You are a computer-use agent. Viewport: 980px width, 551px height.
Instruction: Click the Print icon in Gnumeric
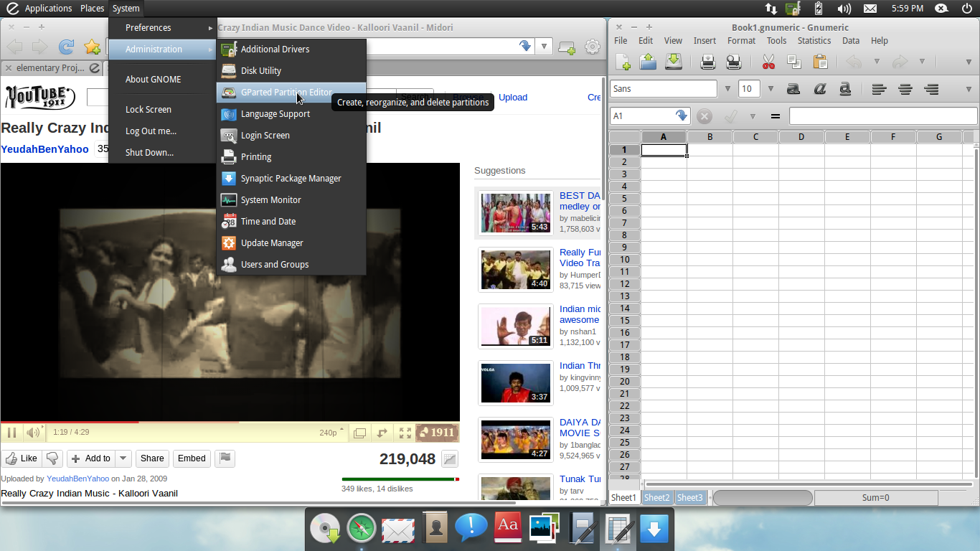coord(708,62)
